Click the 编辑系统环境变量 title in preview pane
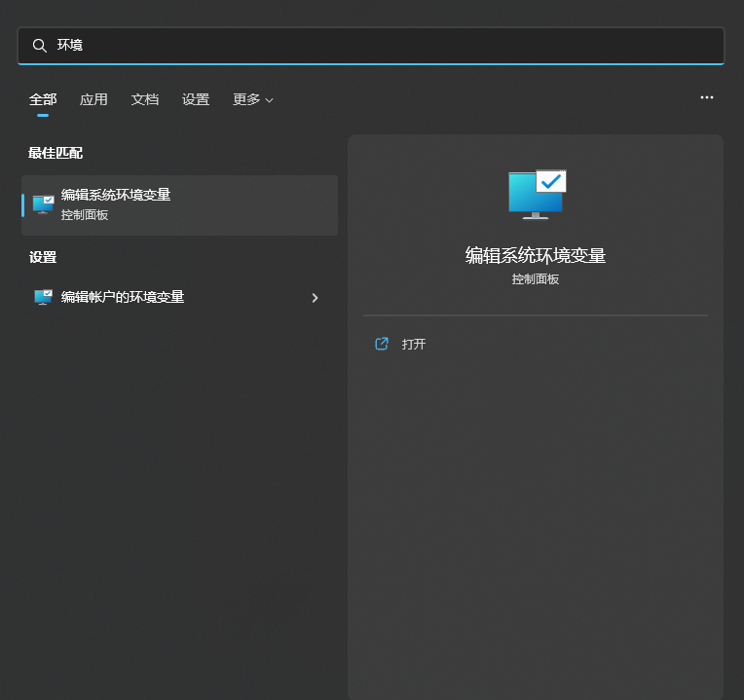 [x=536, y=255]
